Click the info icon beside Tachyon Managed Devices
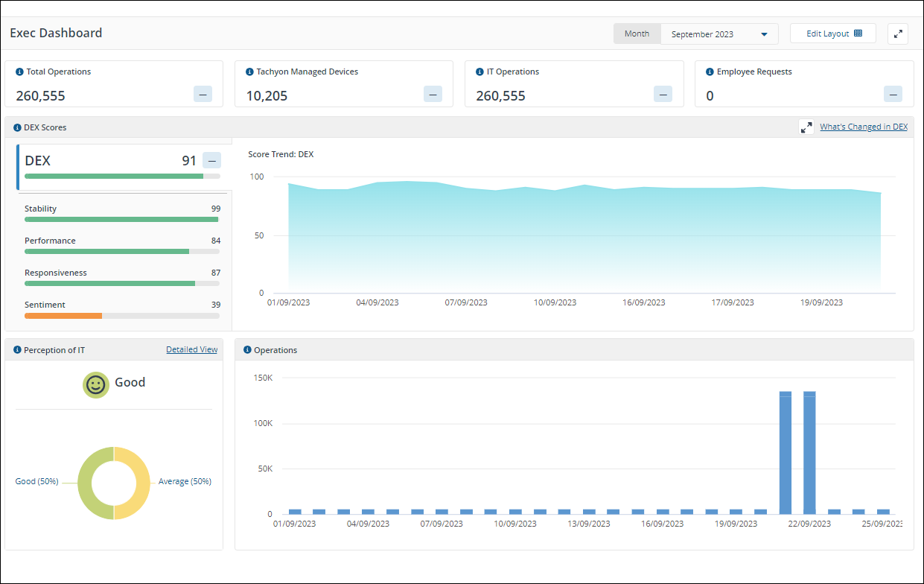This screenshot has width=924, height=584. pyautogui.click(x=249, y=72)
